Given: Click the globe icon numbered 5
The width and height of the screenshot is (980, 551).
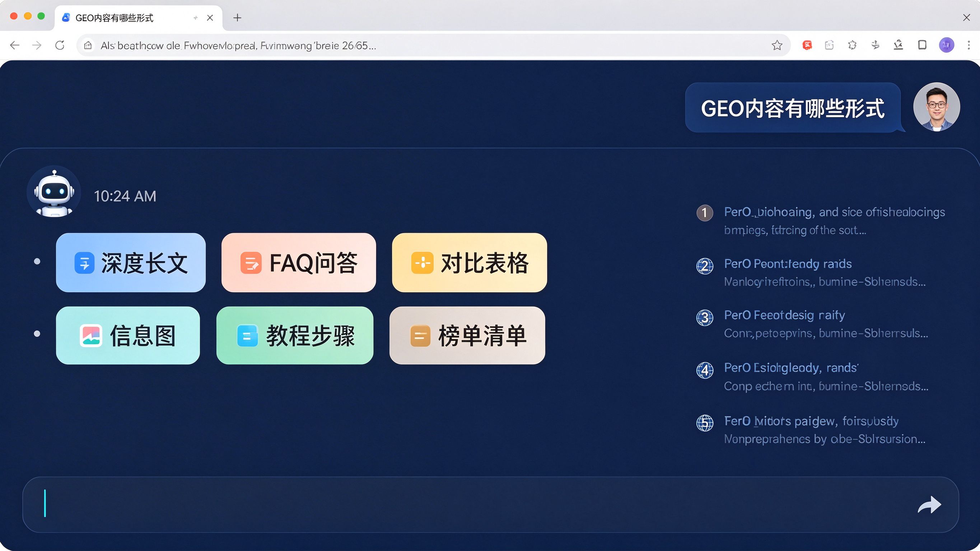Looking at the screenshot, I should click(x=705, y=423).
